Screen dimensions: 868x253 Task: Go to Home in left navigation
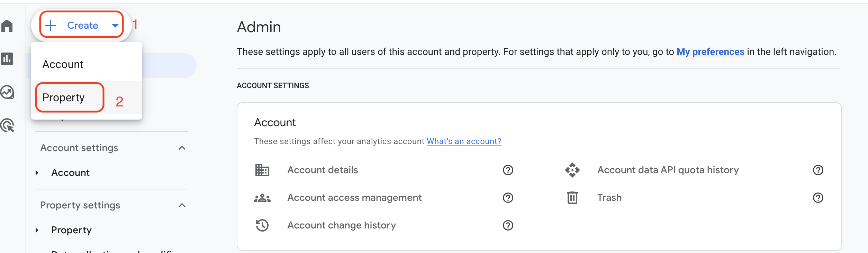(7, 26)
